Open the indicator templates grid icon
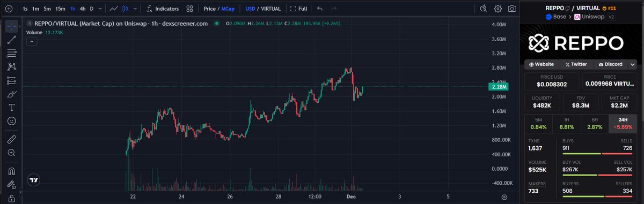Viewport: 644px width, 204px height. (x=190, y=9)
